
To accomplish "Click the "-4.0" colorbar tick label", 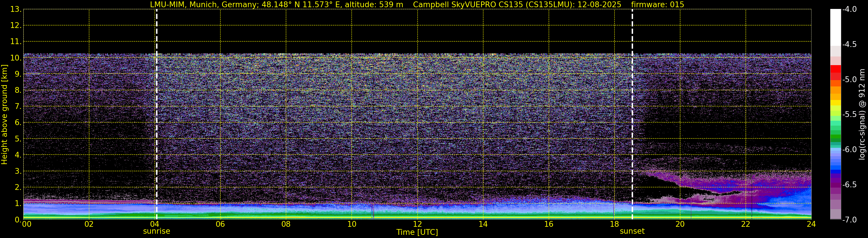I will pyautogui.click(x=850, y=9).
